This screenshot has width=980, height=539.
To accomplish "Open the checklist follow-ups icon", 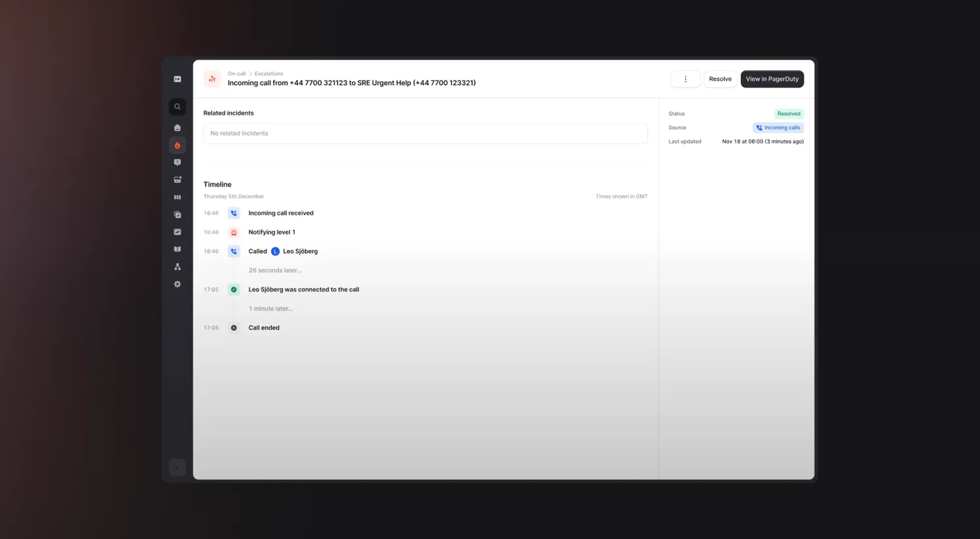I will [177, 215].
